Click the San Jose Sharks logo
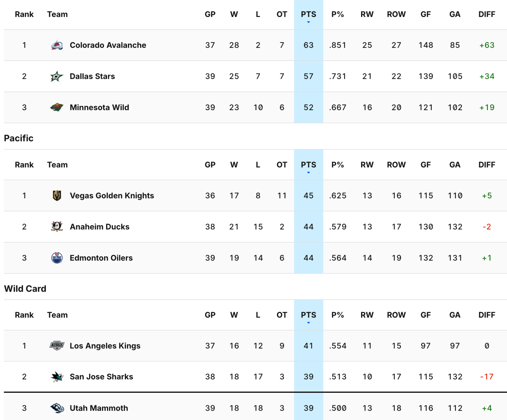This screenshot has height=420, width=507. pos(57,377)
